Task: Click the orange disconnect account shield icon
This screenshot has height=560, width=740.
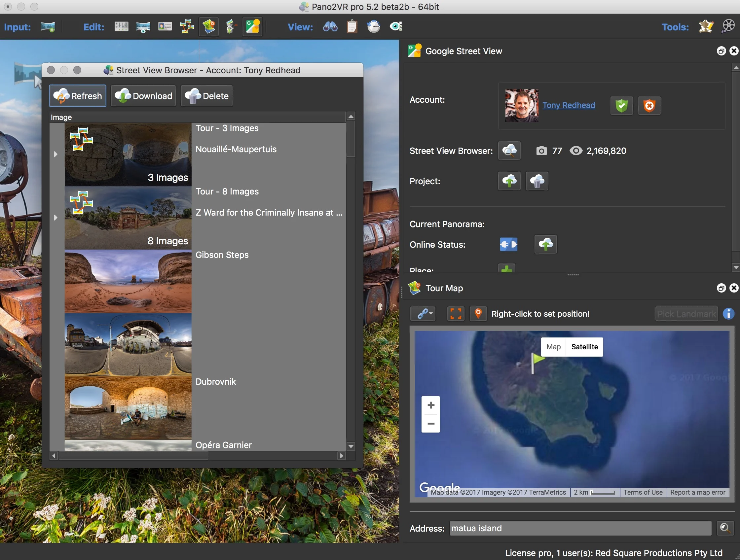Action: [x=649, y=106]
